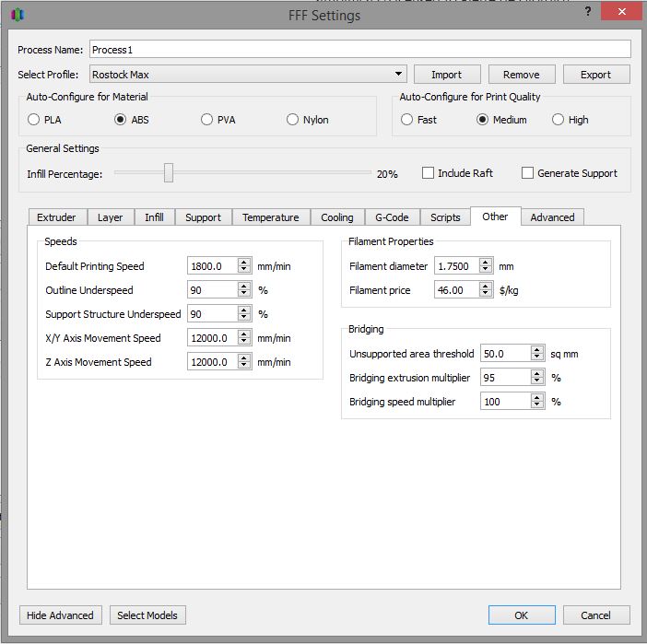This screenshot has width=647, height=644.
Task: Go to the Advanced tab
Action: pyautogui.click(x=552, y=217)
